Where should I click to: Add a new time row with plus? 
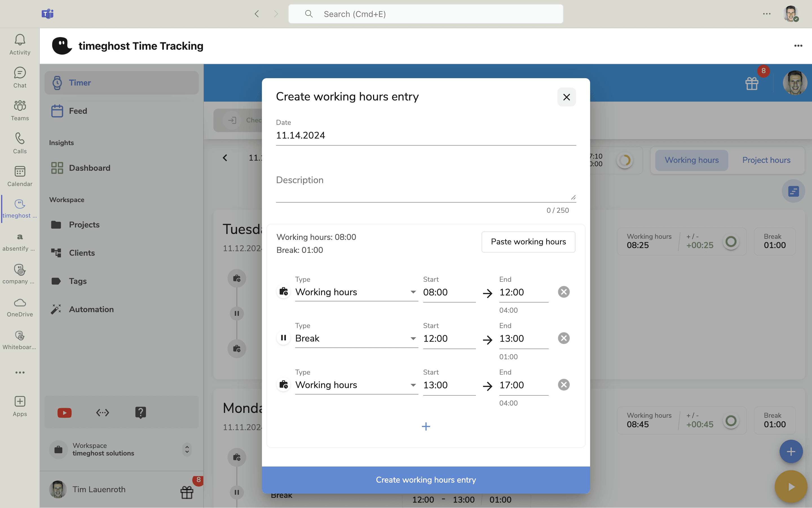(x=426, y=426)
